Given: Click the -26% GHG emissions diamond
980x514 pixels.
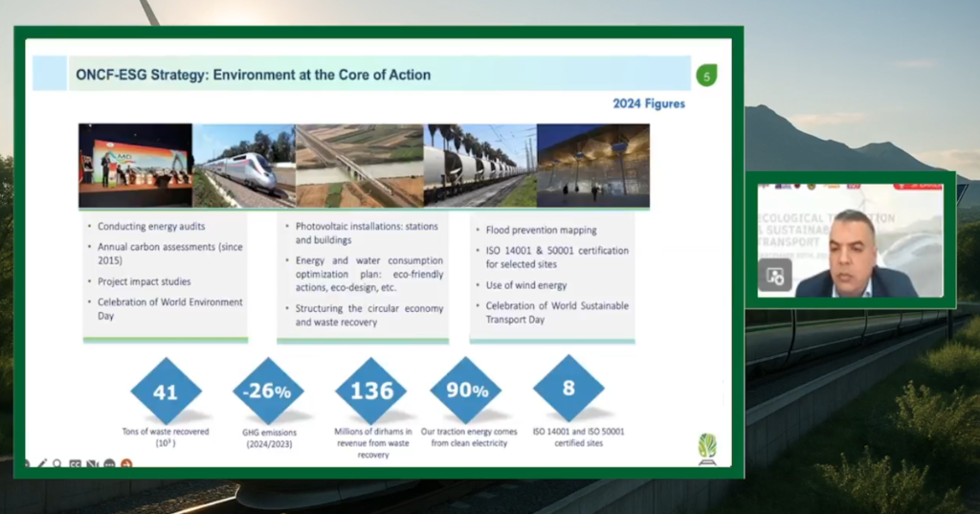Looking at the screenshot, I should point(268,391).
